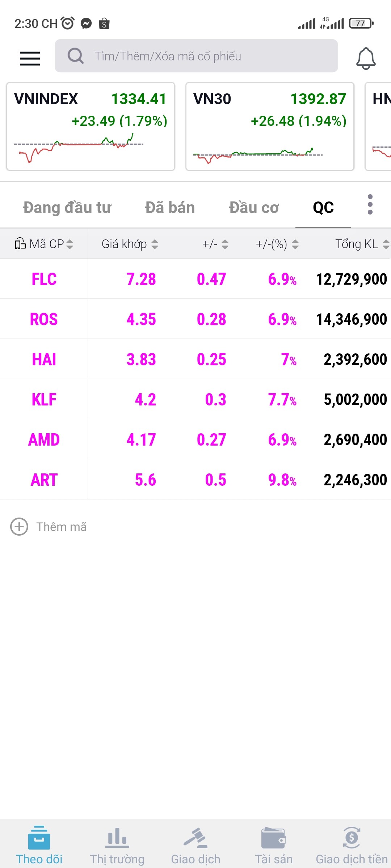Tap the plus icon to add stock
This screenshot has width=391, height=868.
(19, 527)
